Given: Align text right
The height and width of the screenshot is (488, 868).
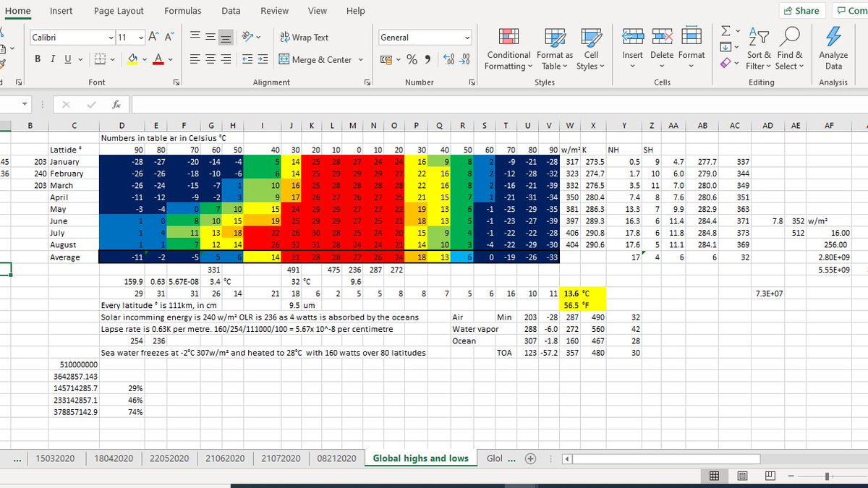Looking at the screenshot, I should [226, 60].
